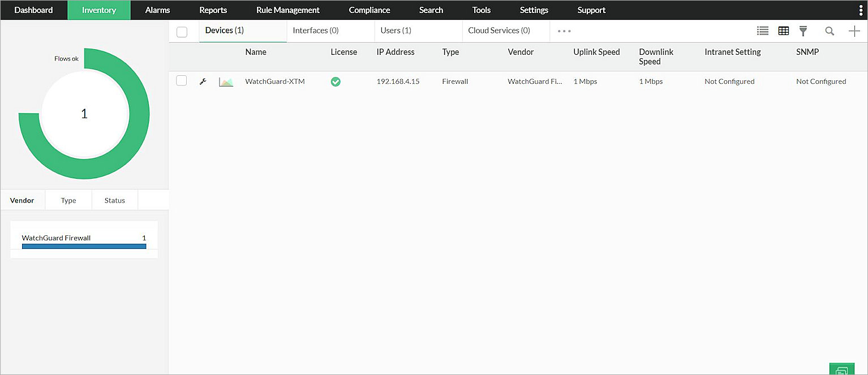Click the search magnifier icon
The width and height of the screenshot is (868, 375).
830,31
